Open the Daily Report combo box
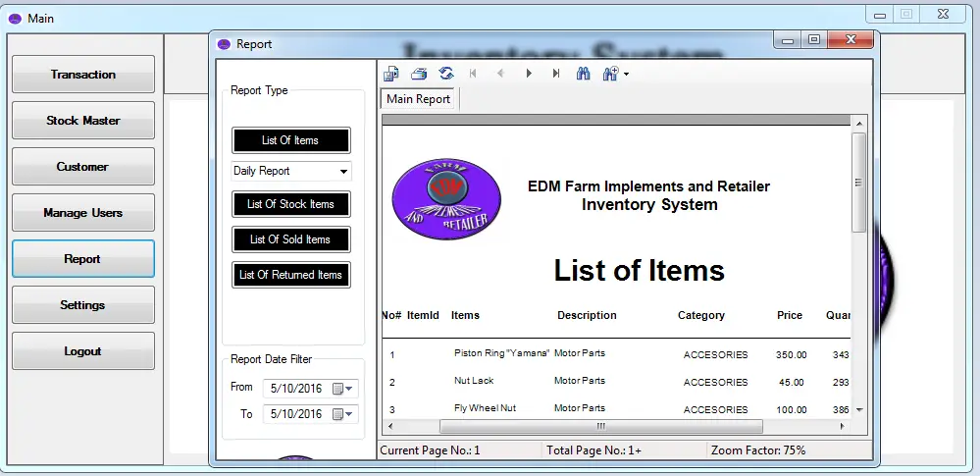Screen dimensions: 980x476 pos(291,171)
